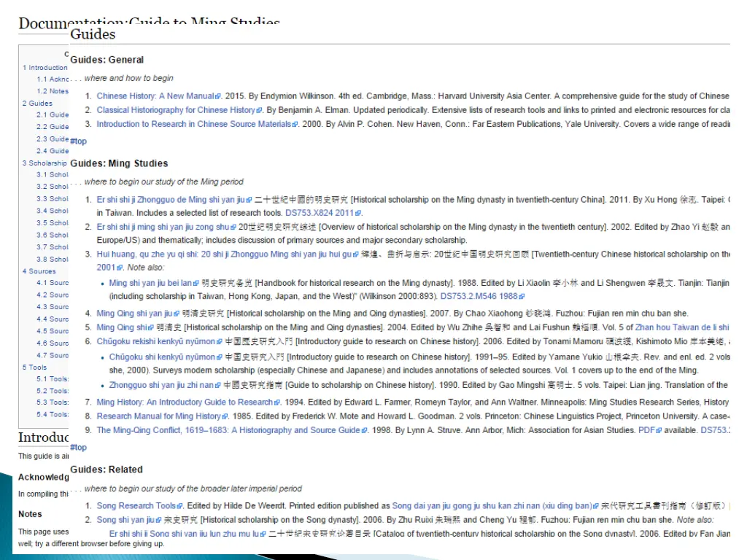Open the Zhan hou Taiwan de li shi link
747x560 pixels.
[x=682, y=327]
